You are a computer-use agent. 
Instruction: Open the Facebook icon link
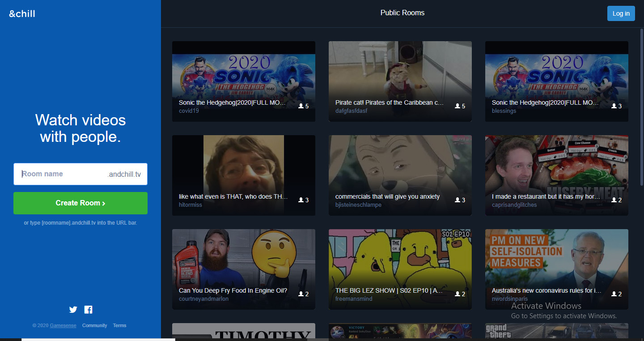tap(88, 309)
